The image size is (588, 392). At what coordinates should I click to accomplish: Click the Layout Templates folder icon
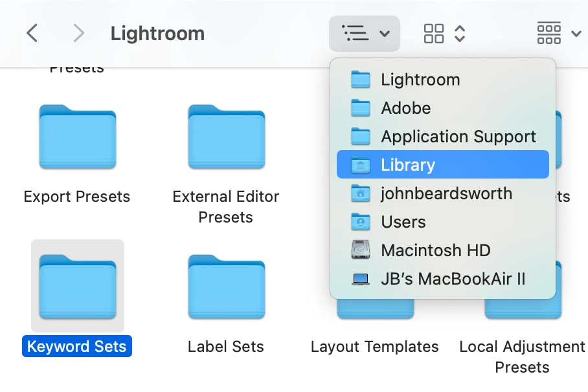(376, 309)
